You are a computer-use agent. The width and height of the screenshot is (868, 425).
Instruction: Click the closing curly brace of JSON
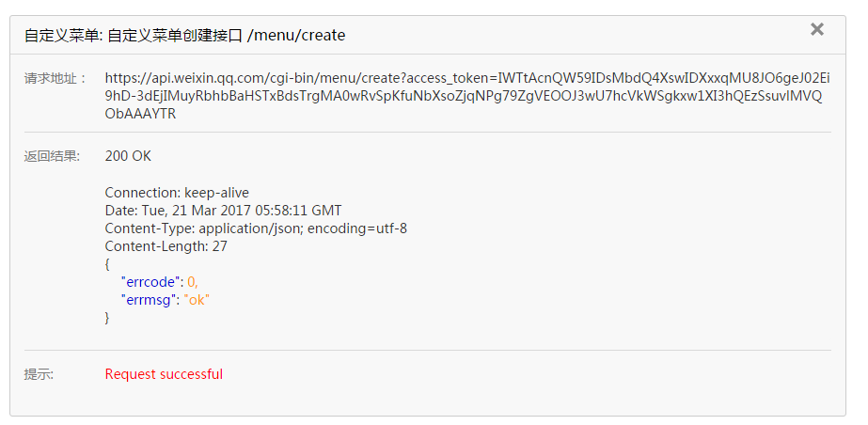[108, 318]
